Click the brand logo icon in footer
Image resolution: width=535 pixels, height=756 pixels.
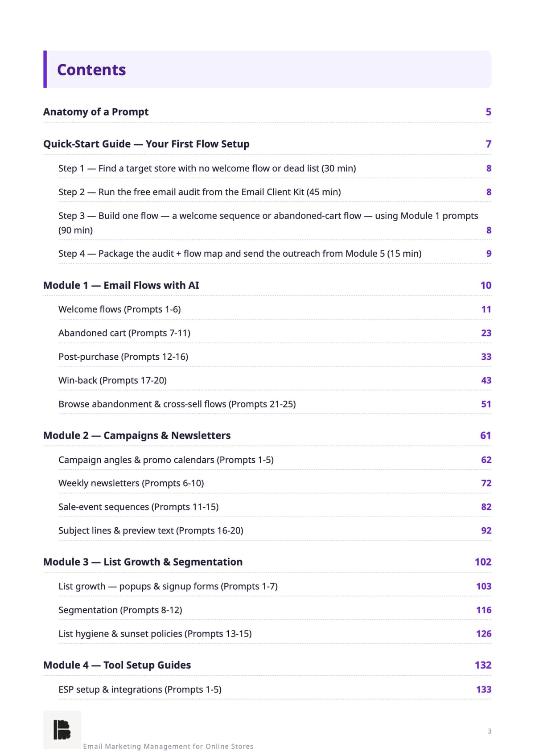62,730
